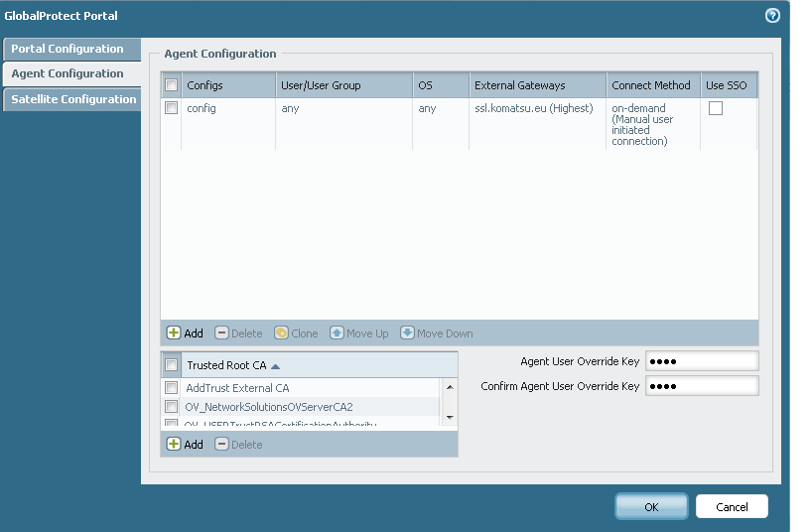Enable Use SSO for config
The height and width of the screenshot is (532, 812).
(x=716, y=108)
